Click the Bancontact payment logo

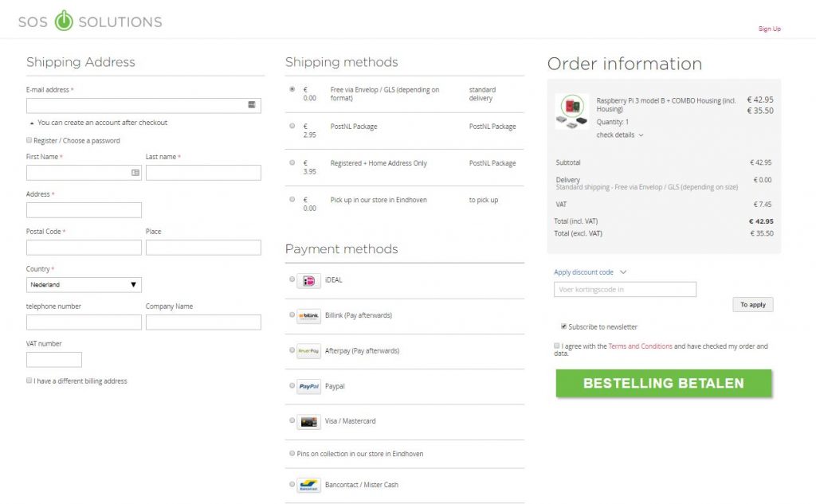pyautogui.click(x=308, y=485)
